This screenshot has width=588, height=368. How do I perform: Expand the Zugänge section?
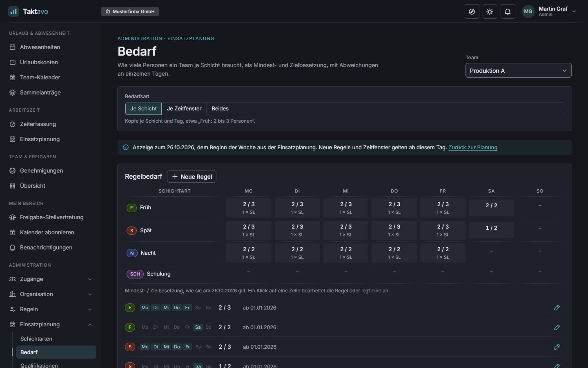point(51,279)
